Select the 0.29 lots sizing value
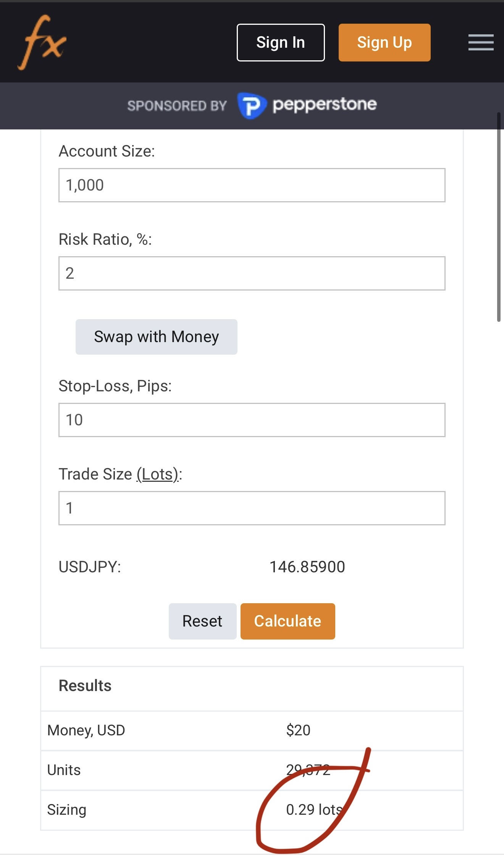 (x=315, y=810)
